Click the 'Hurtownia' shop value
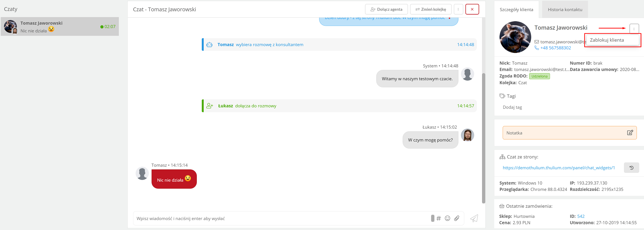The height and width of the screenshot is (230, 644). pyautogui.click(x=524, y=216)
